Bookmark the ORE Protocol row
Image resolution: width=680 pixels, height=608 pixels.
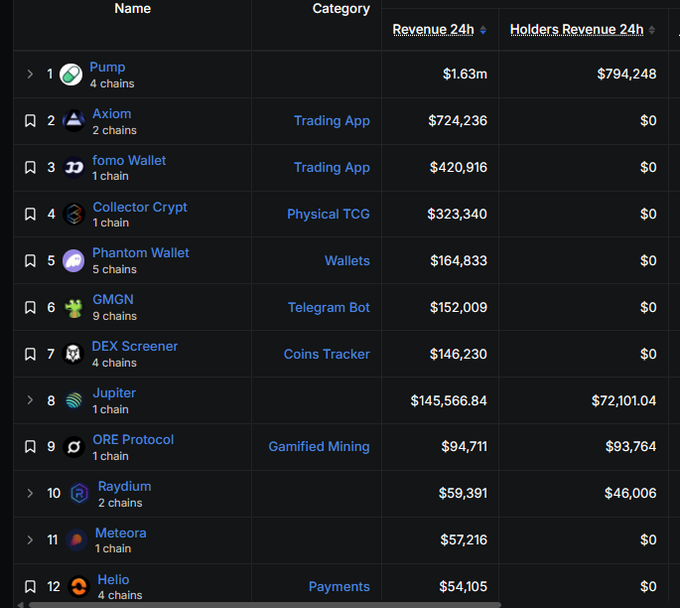click(30, 447)
